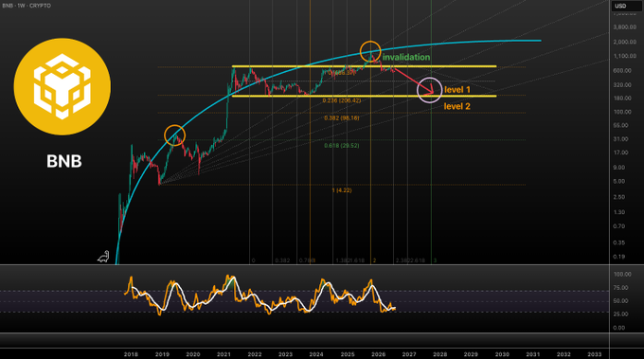
Task: Click the 17.00 price axis label
Action: (620, 153)
